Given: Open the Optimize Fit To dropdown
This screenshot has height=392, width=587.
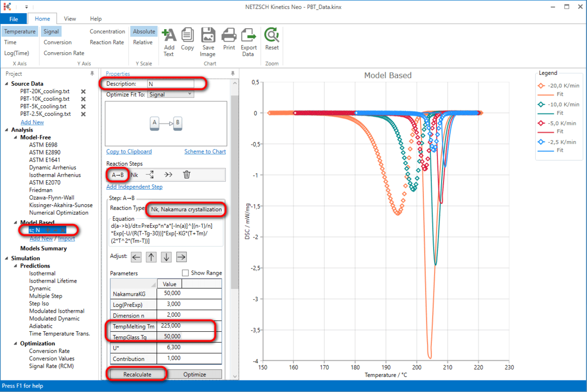Looking at the screenshot, I should coord(171,94).
